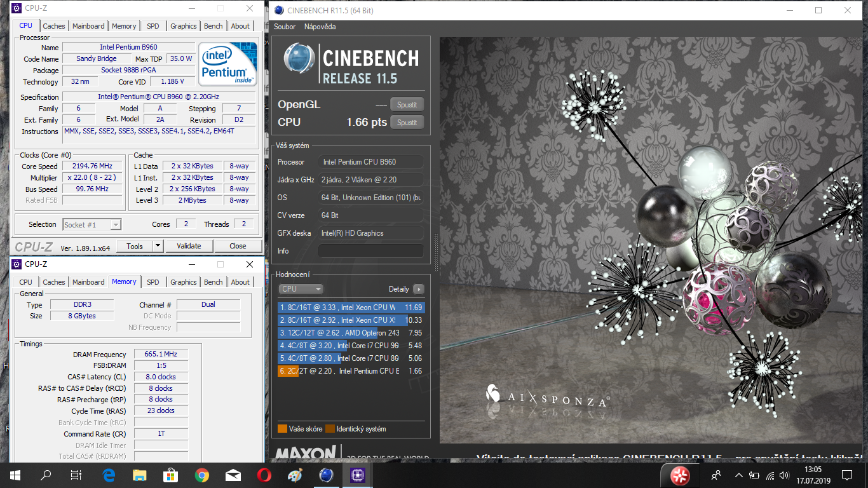Launch Microsoft Edge from taskbar

(x=108, y=475)
